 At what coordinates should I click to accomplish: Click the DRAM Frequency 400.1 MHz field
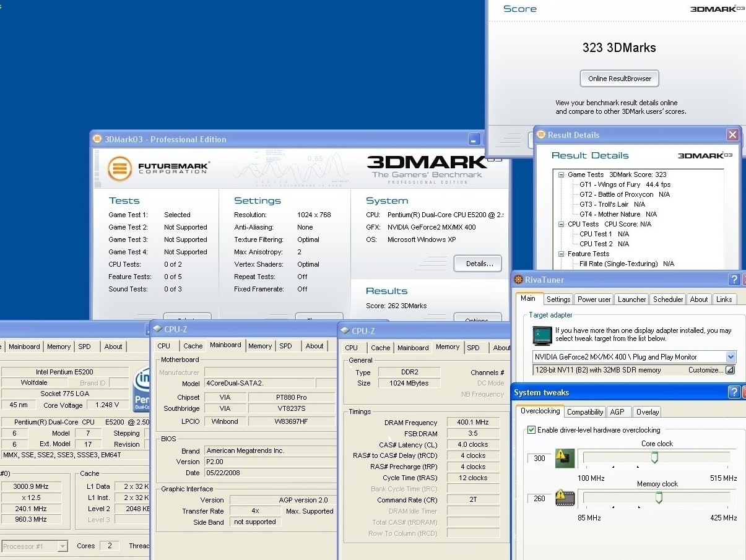pyautogui.click(x=473, y=423)
